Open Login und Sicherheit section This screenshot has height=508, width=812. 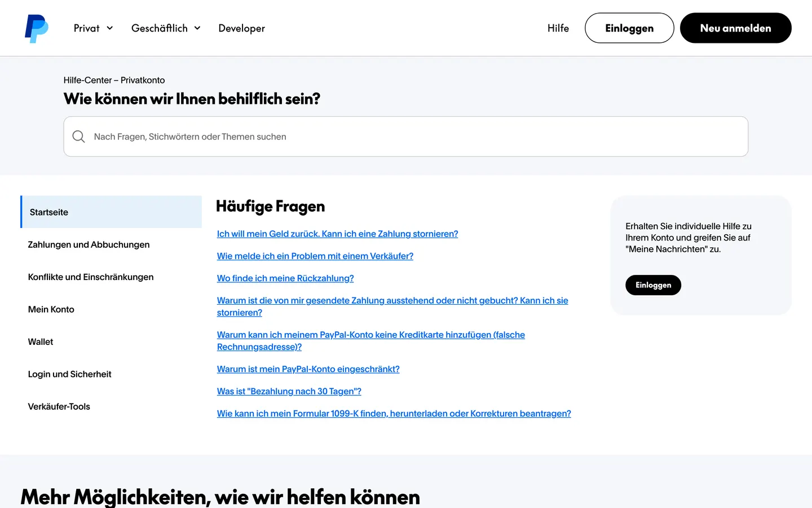click(111, 374)
